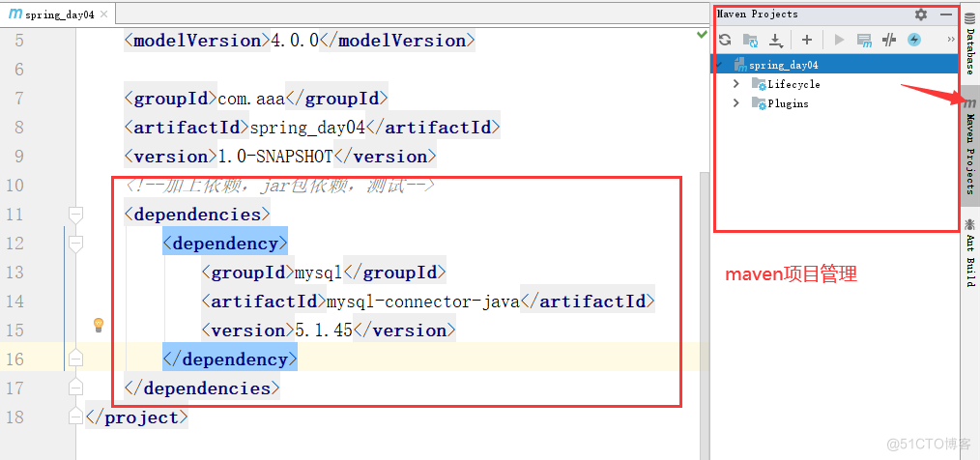Click the closing dependency tag on line 16
This screenshot has width=980, height=460.
pos(230,359)
